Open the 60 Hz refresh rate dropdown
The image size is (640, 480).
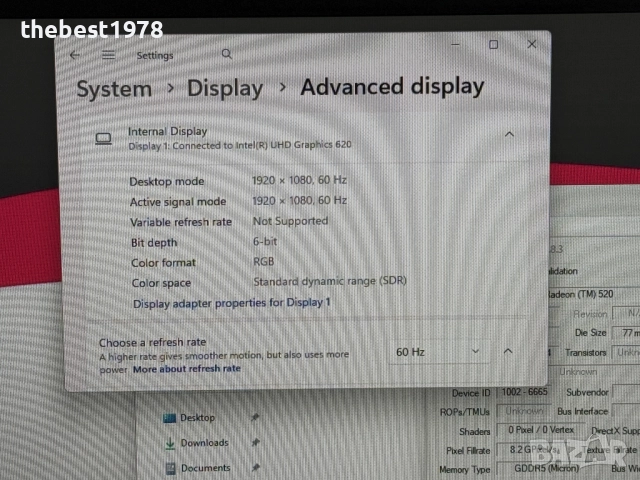(438, 351)
